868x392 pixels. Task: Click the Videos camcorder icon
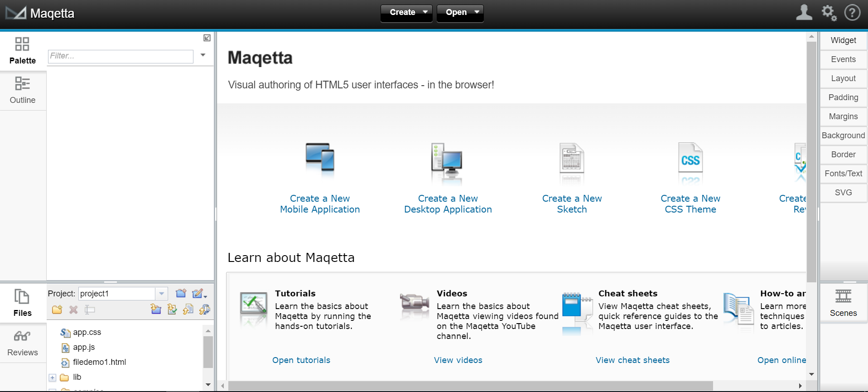pos(415,302)
